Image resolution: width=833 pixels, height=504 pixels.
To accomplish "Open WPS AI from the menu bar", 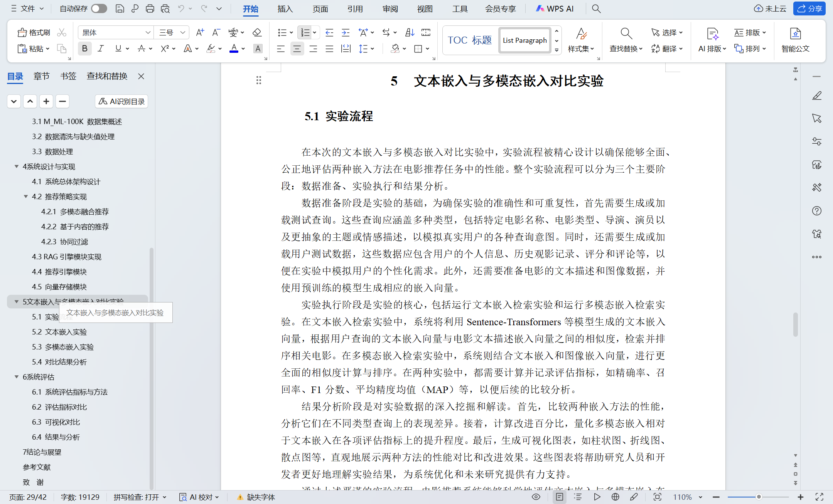I will pos(555,9).
